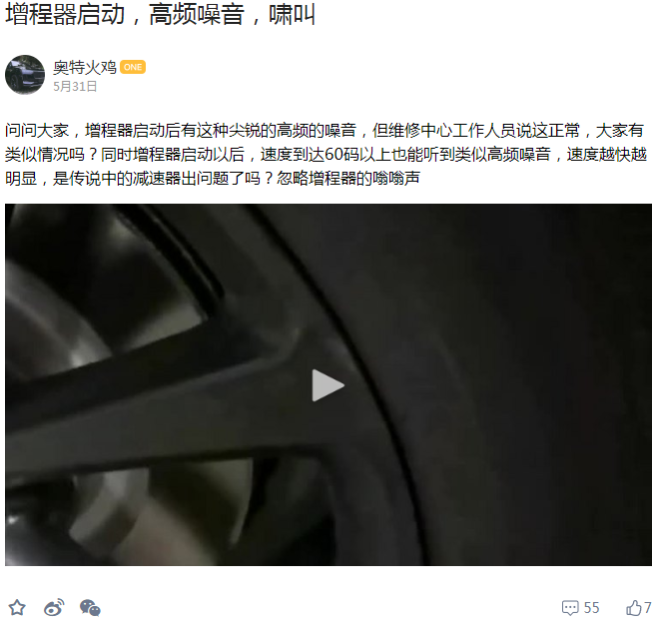
Task: Play the wheel noise video
Action: tap(328, 385)
